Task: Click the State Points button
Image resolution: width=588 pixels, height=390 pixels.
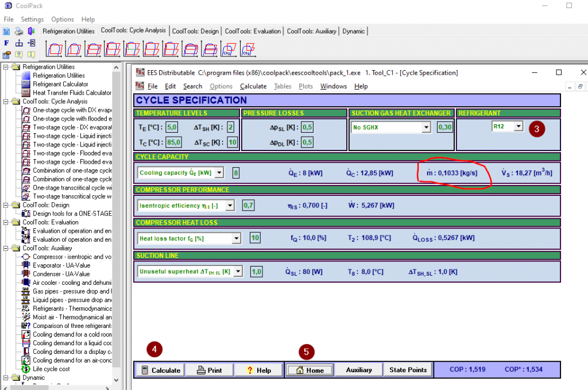Action: pos(408,370)
